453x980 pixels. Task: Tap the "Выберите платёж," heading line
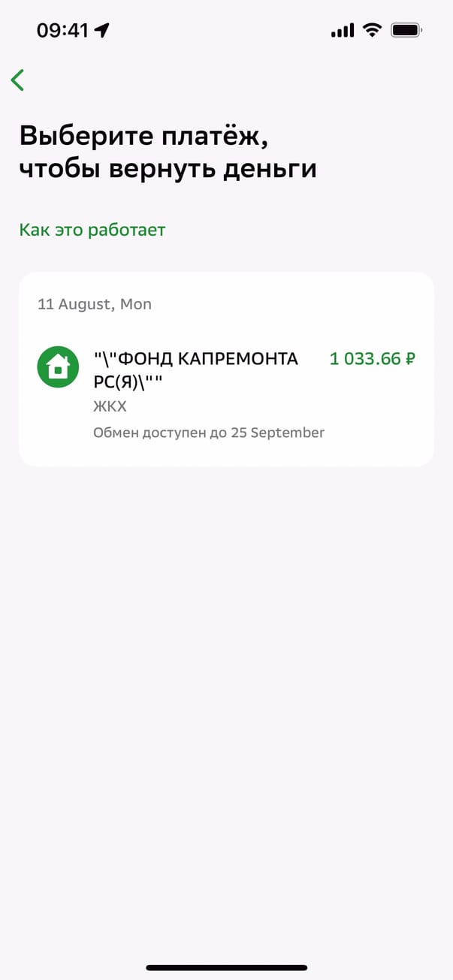click(x=143, y=136)
